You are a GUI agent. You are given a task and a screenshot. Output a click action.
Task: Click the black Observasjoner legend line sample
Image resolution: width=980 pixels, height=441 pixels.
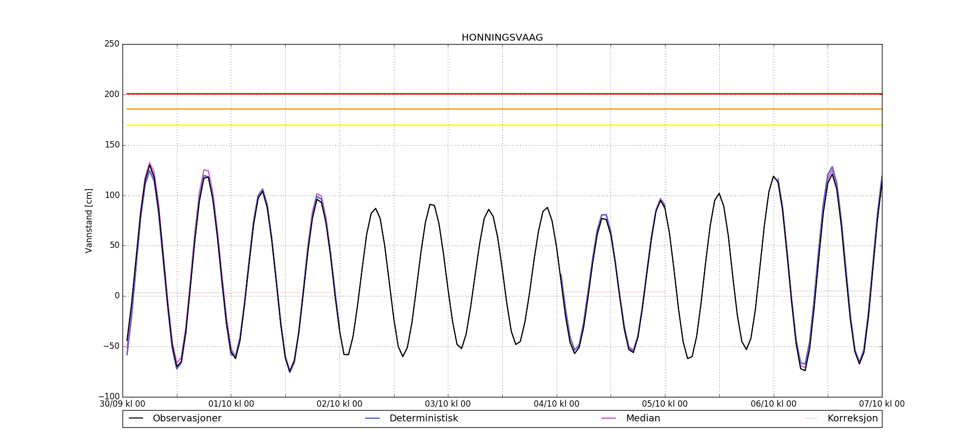coord(136,418)
